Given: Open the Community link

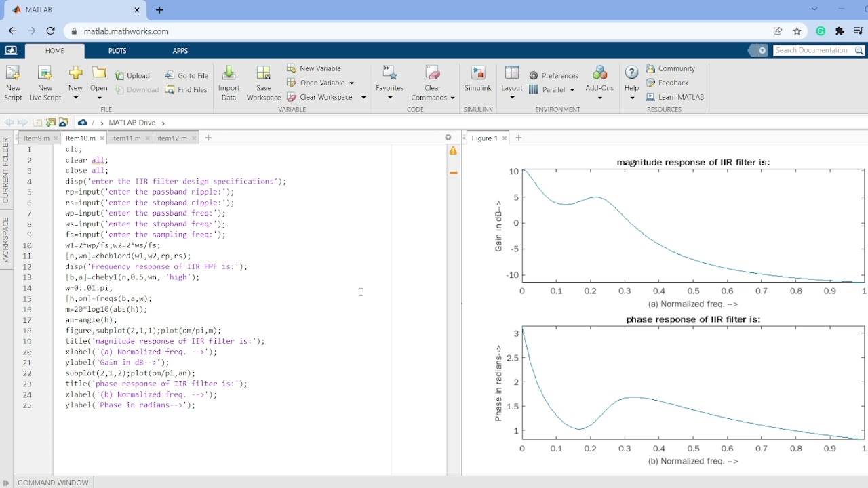Looking at the screenshot, I should [x=671, y=68].
